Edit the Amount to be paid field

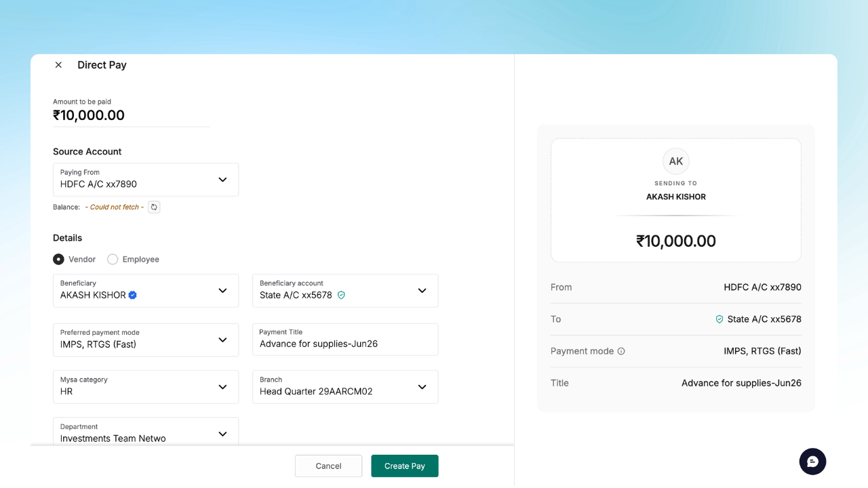pyautogui.click(x=131, y=115)
